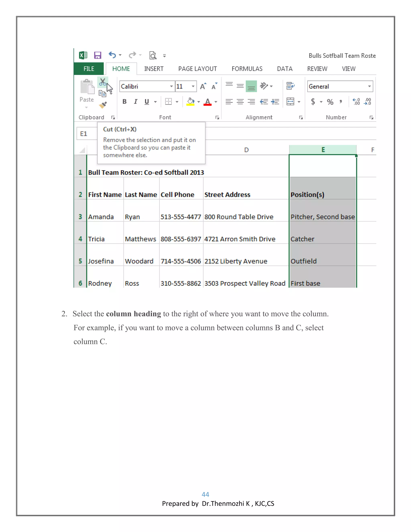Toggle Bold formatting
Screen dimensions: 411x532
click(x=124, y=102)
